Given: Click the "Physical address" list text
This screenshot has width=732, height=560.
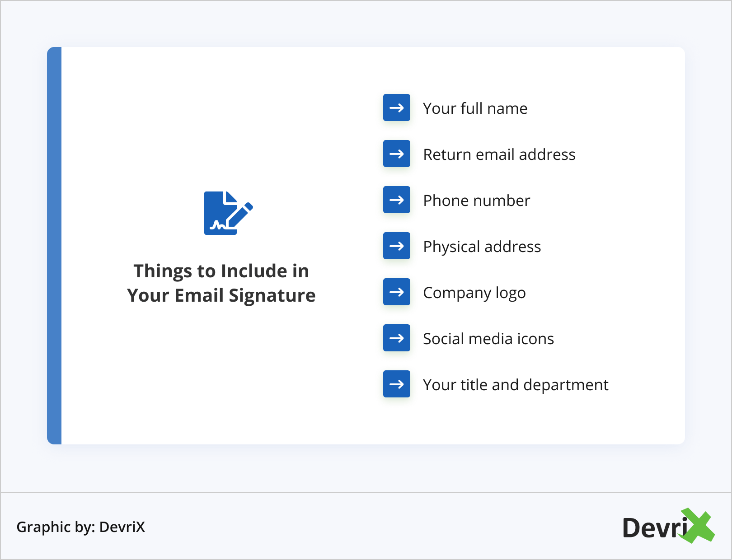Looking at the screenshot, I should 482,247.
